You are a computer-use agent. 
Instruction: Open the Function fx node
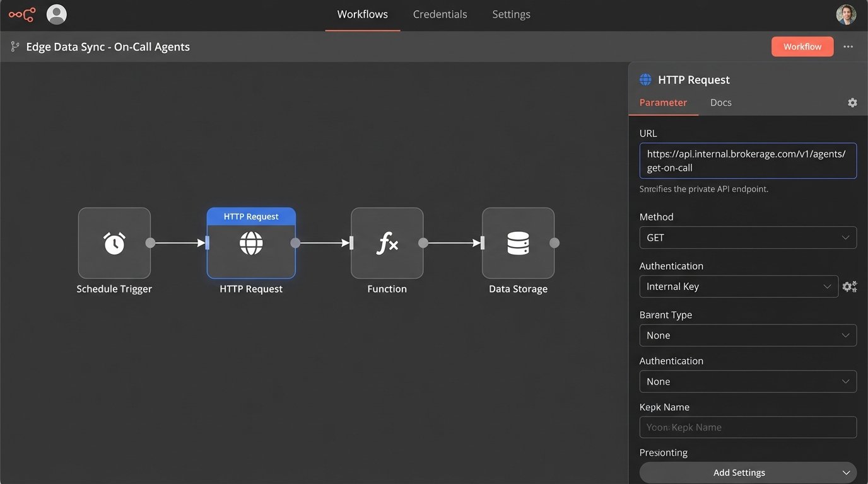387,243
